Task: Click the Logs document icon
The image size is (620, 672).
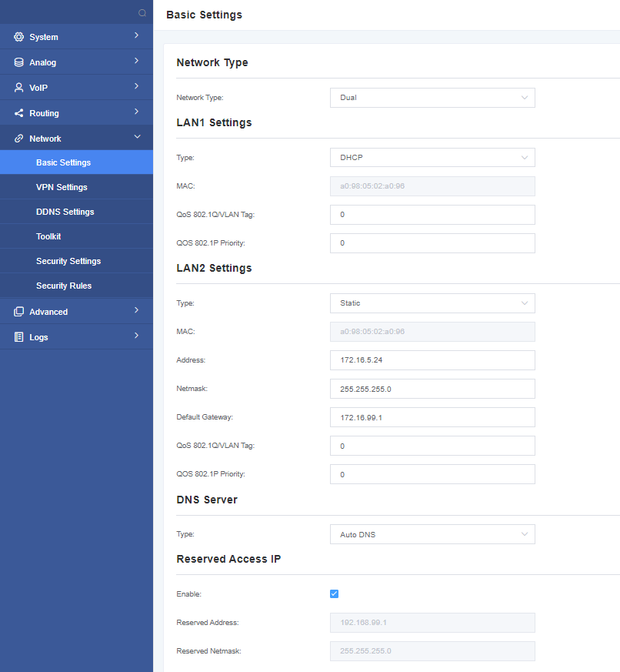Action: click(18, 337)
